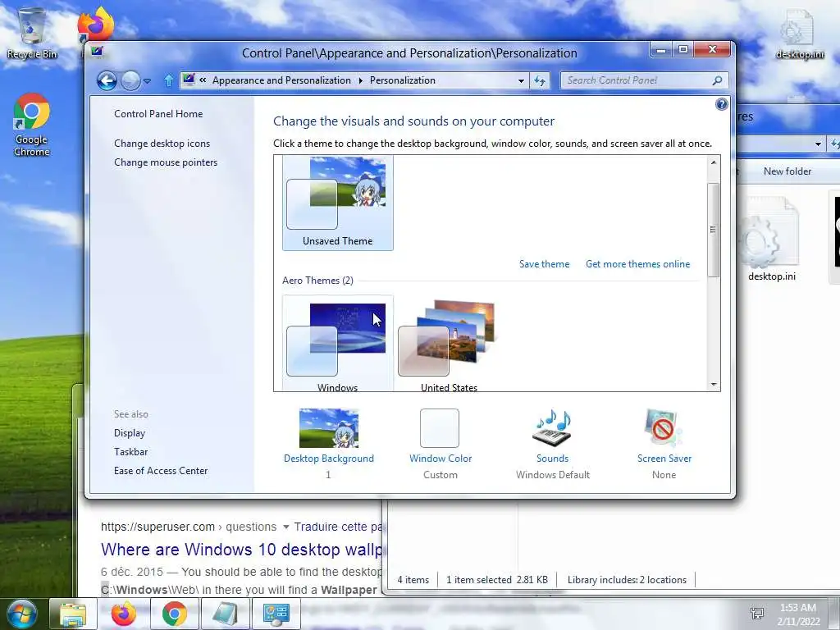The image size is (840, 630).
Task: Click 'Library includes: 2 locations' in status bar
Action: tap(627, 580)
